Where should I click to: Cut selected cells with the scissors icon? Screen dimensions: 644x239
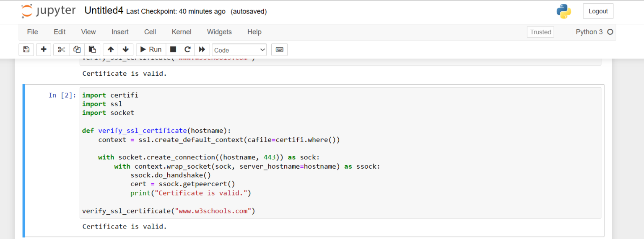point(61,49)
